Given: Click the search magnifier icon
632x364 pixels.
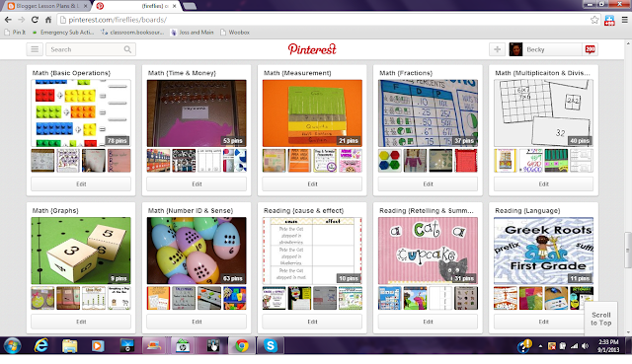Looking at the screenshot, I should point(127,49).
